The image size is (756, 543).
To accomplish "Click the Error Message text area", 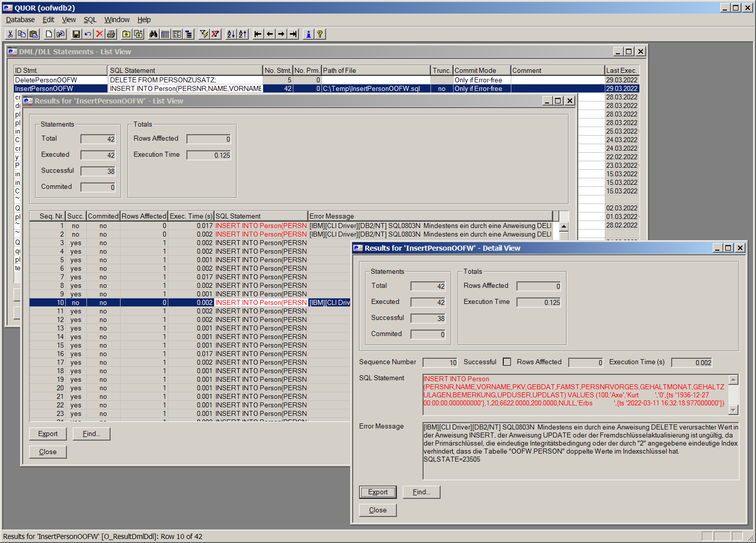I will (581, 451).
